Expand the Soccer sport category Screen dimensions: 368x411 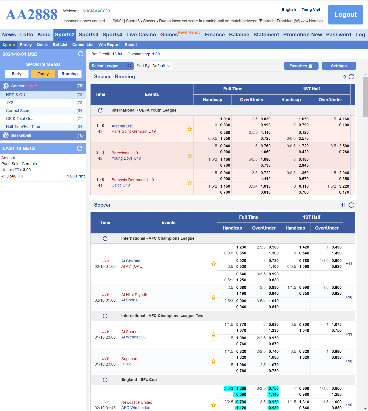[x=43, y=86]
